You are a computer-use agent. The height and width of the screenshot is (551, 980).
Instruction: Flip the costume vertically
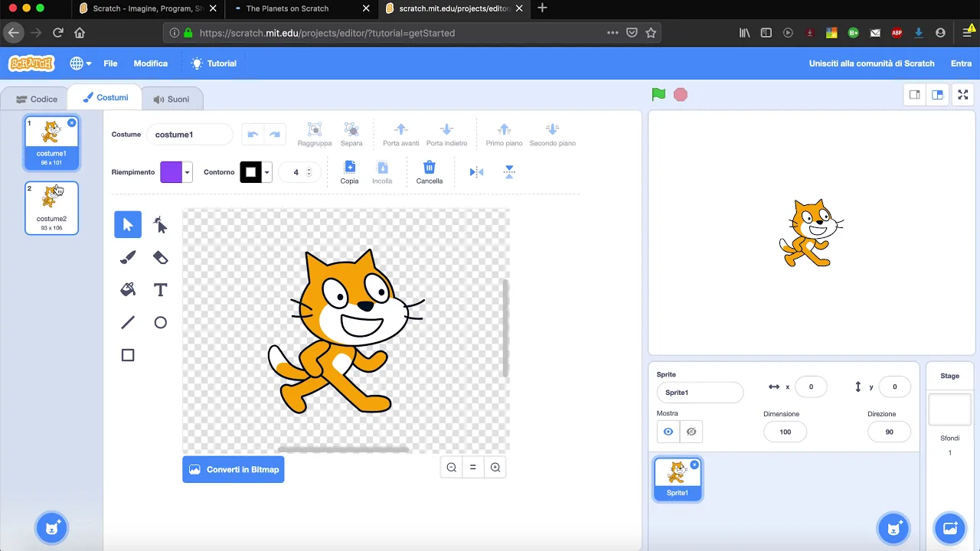tap(509, 172)
